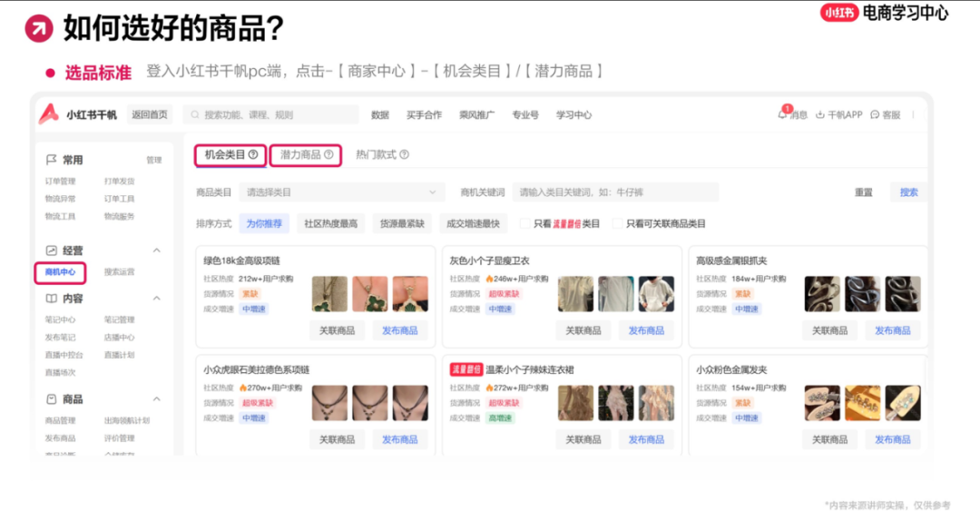Image resolution: width=980 pixels, height=511 pixels.
Task: Sort by 成交增速最快
Action: 473,223
